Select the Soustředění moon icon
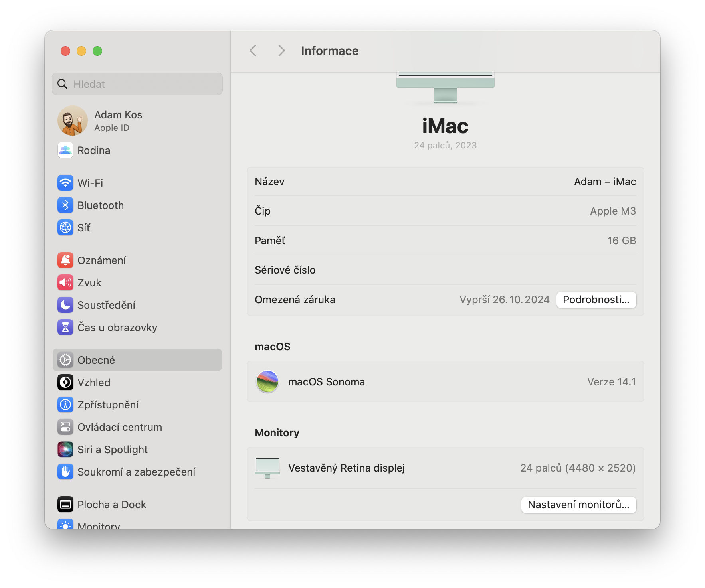 65,305
